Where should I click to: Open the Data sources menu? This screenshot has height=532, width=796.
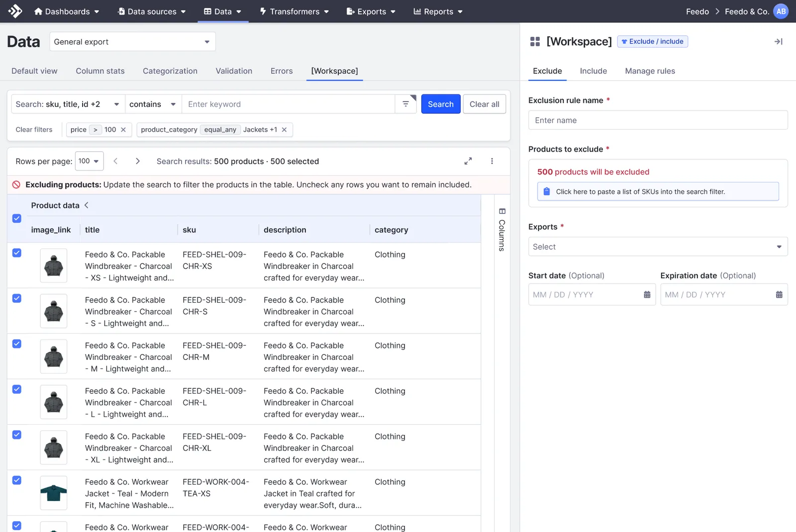tap(152, 11)
